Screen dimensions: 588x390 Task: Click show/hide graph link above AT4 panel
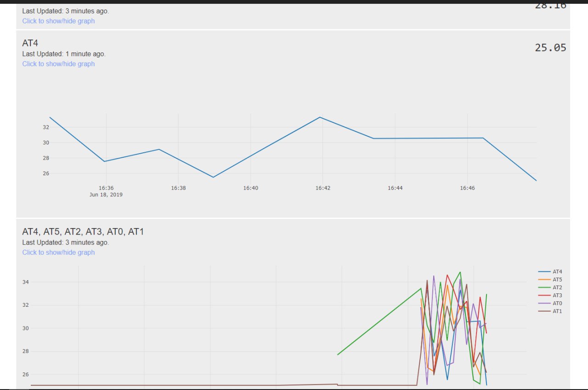coord(58,21)
